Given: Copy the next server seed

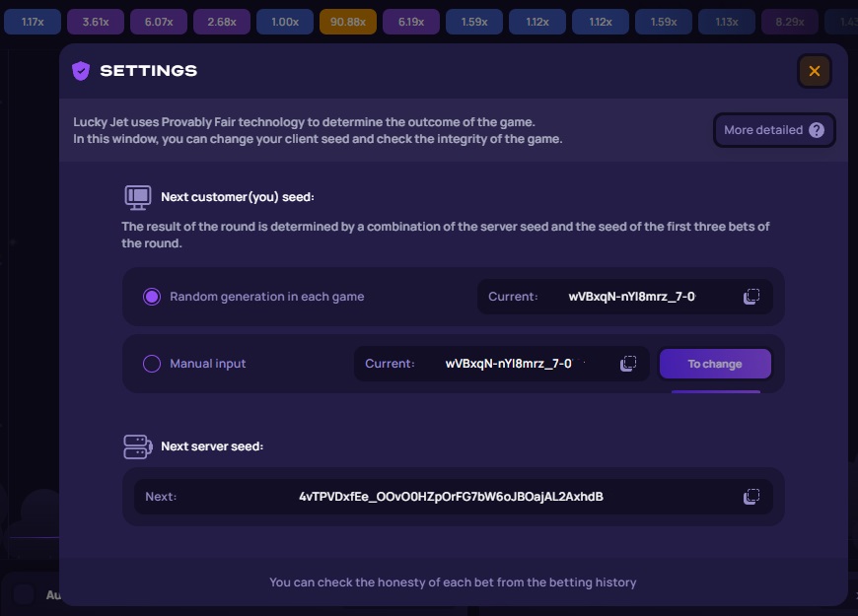Looking at the screenshot, I should coord(751,497).
